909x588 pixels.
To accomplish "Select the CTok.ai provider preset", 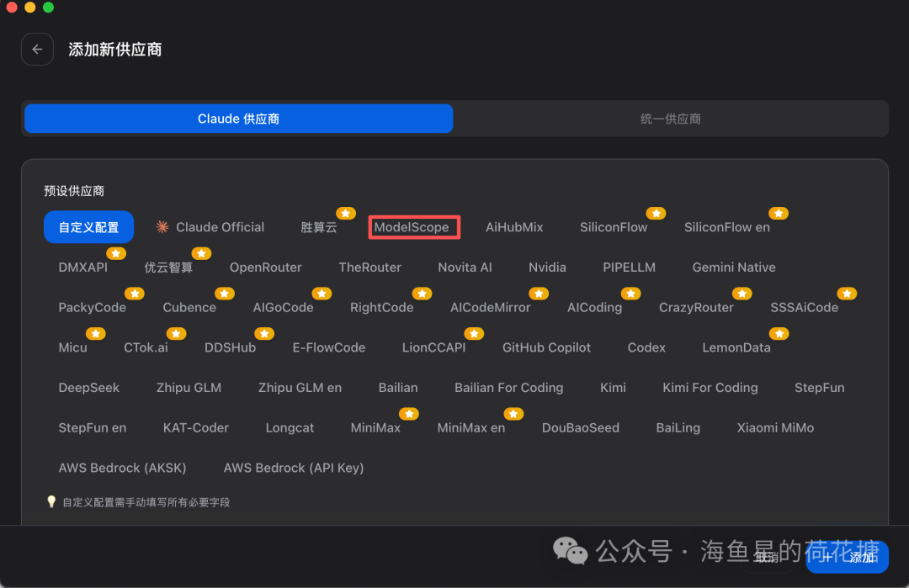I will pyautogui.click(x=146, y=347).
